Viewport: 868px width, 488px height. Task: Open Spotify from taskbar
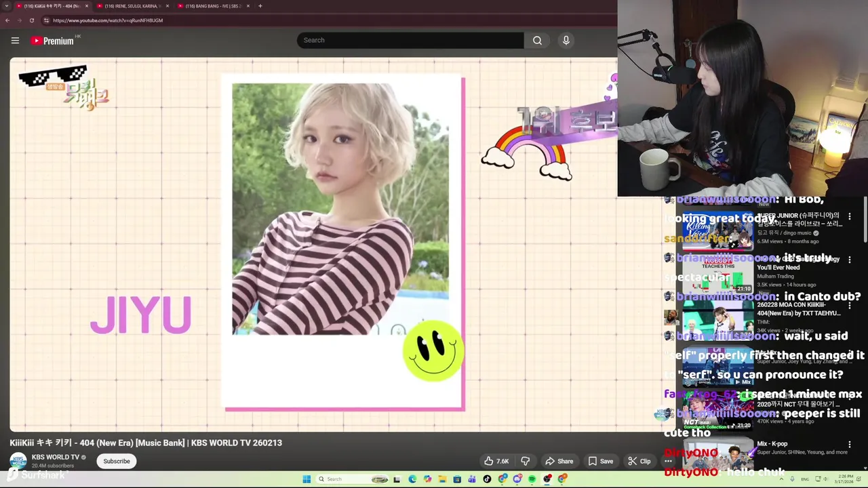[532, 479]
